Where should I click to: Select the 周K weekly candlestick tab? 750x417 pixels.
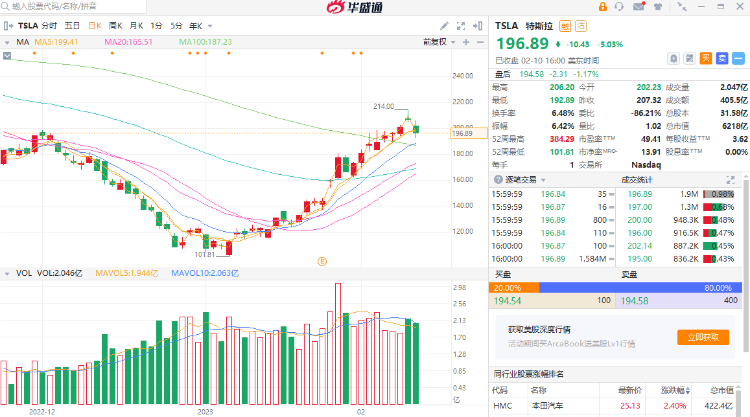115,26
